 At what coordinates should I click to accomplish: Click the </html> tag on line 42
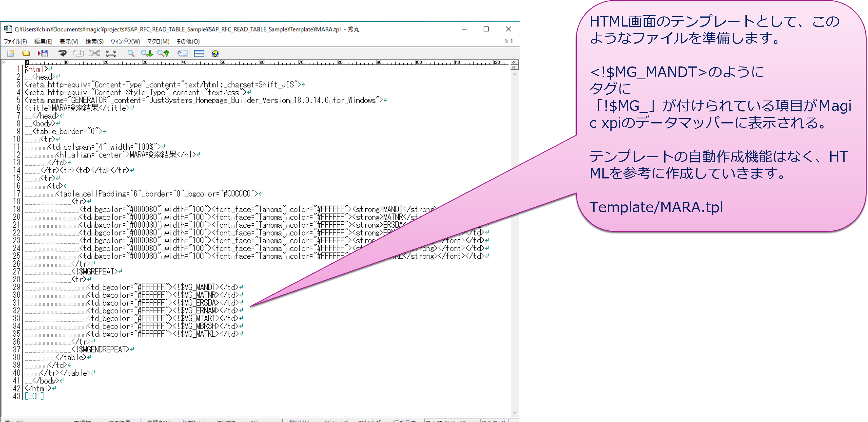coord(38,388)
